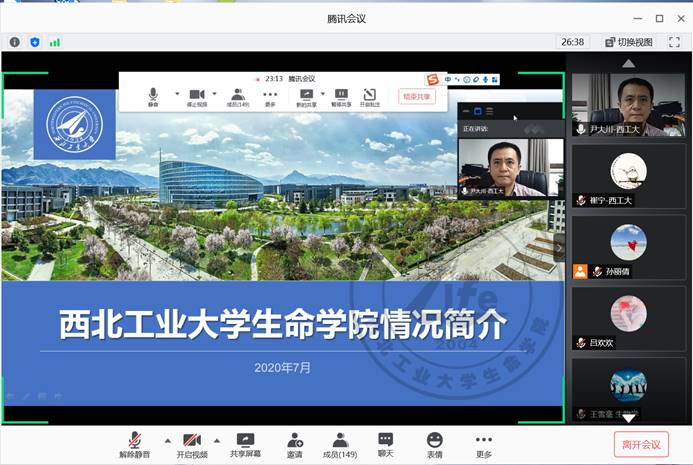Unmute microphone with 解除静音 button
This screenshot has width=693, height=465.
click(x=134, y=444)
